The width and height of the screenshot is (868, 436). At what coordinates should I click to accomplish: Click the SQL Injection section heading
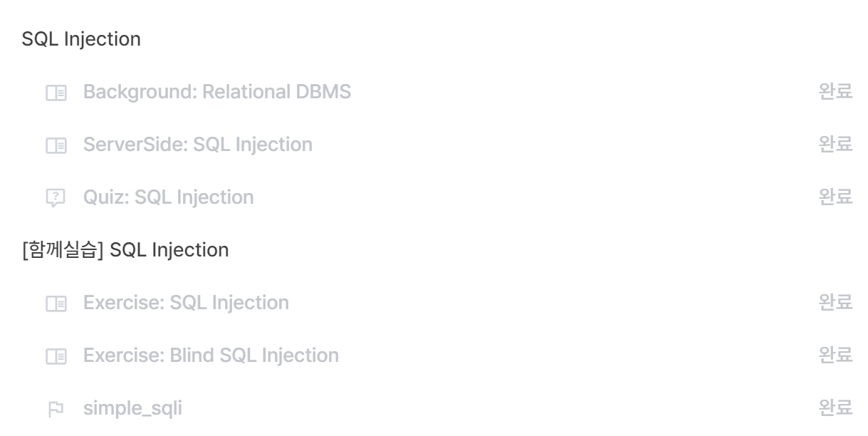pos(81,39)
